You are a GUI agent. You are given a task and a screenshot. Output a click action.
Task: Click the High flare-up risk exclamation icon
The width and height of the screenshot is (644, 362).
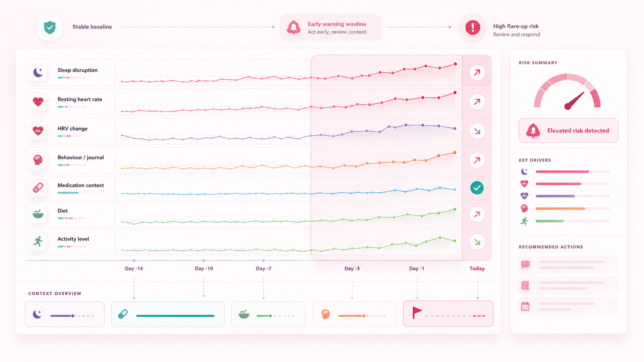[473, 27]
